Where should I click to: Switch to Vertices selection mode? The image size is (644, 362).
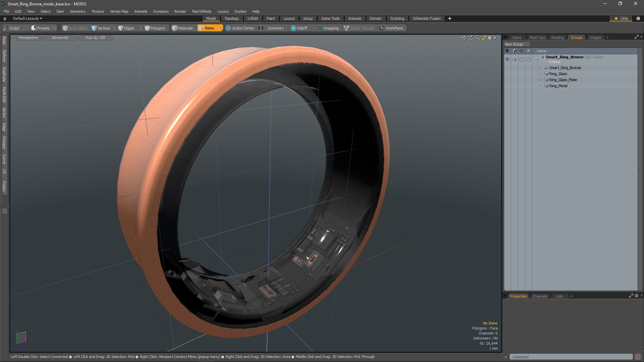[103, 28]
